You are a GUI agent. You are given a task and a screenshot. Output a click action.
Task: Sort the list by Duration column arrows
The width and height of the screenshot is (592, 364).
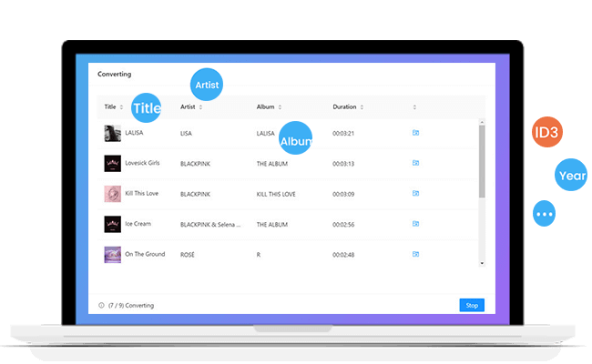point(362,107)
